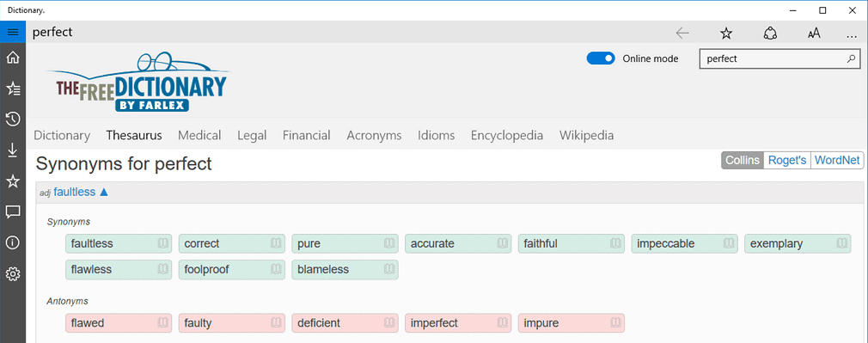868x343 pixels.
Task: Toggle Online mode switch off
Action: point(601,58)
